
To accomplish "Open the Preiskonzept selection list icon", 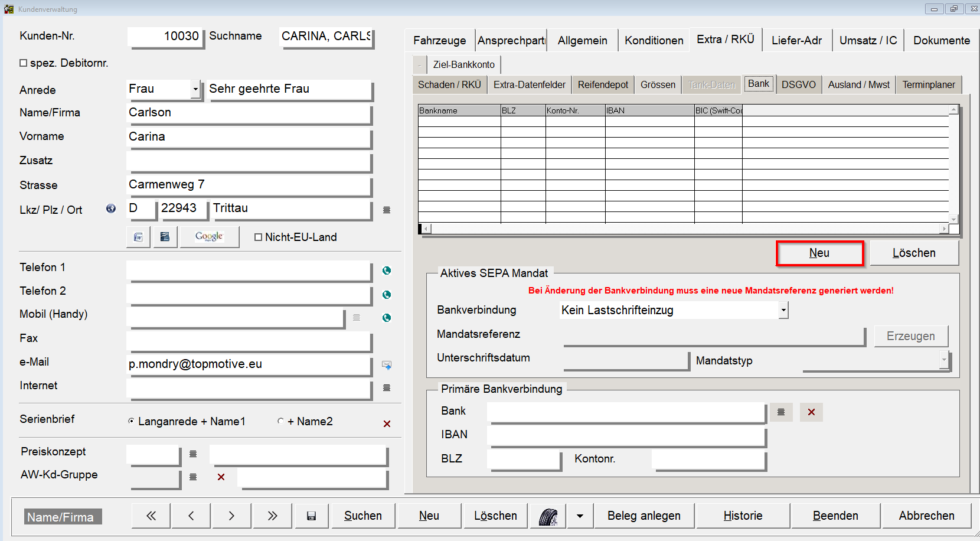I will click(x=193, y=454).
